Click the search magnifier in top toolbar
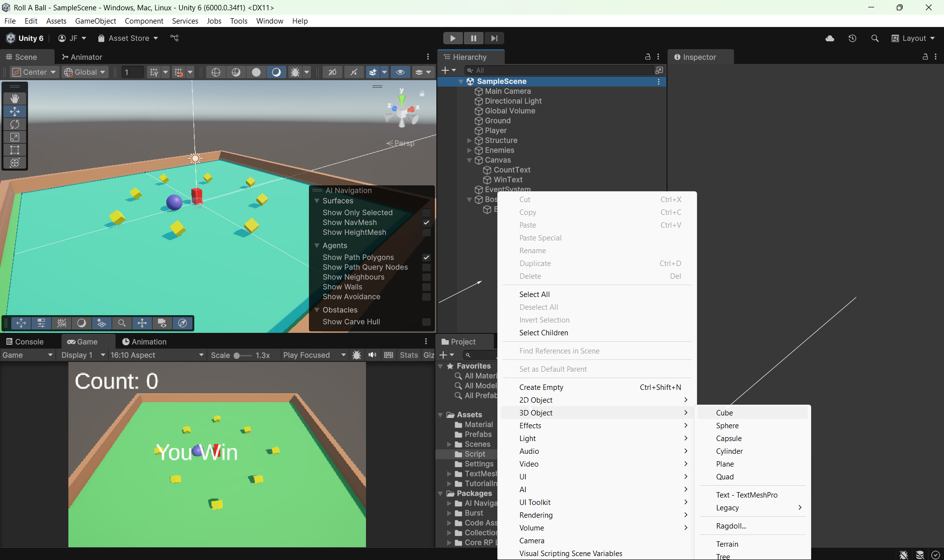Image resolution: width=944 pixels, height=560 pixels. coord(875,38)
